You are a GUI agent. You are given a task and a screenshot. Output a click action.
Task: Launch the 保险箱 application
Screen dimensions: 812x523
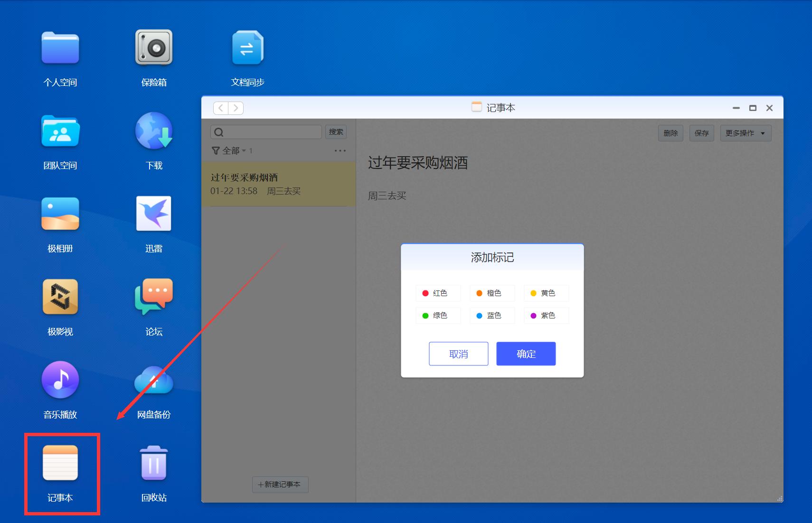(153, 47)
